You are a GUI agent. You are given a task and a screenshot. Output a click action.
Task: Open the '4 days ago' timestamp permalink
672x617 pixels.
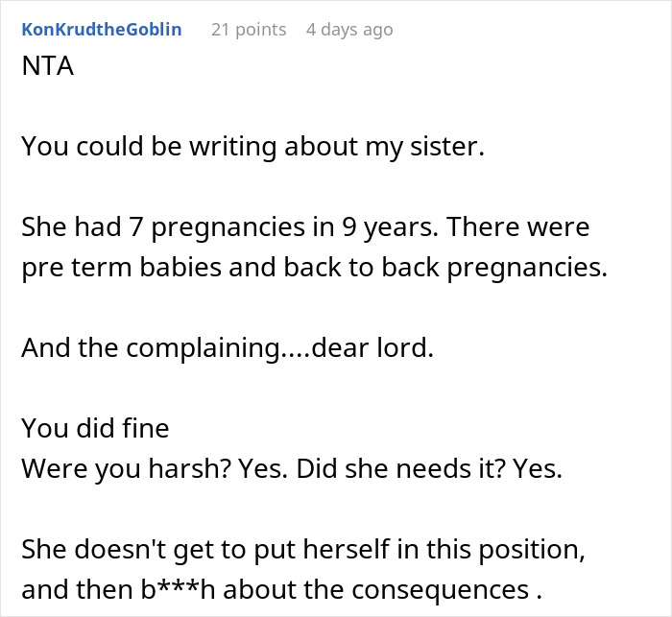coord(349,30)
